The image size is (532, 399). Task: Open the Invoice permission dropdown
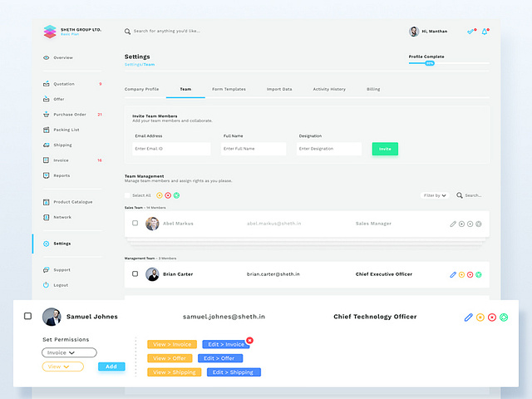tap(69, 352)
